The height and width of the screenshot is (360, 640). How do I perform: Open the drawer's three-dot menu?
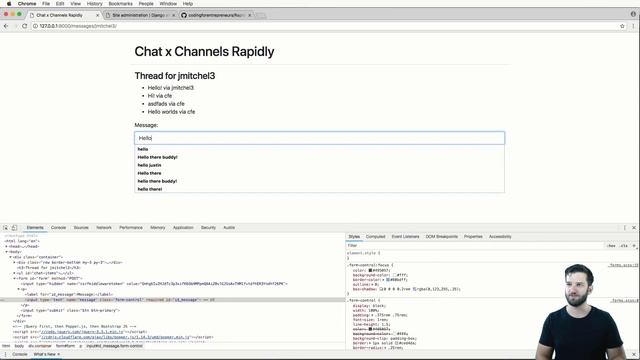click(x=5, y=354)
